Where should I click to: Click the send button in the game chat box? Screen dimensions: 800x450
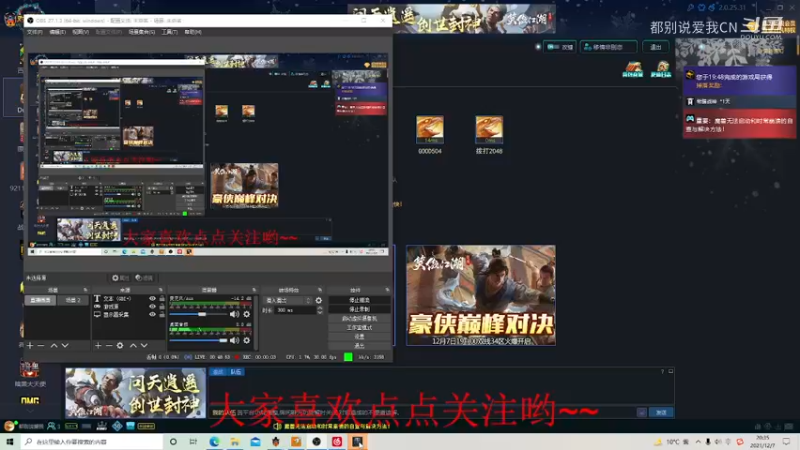point(661,412)
